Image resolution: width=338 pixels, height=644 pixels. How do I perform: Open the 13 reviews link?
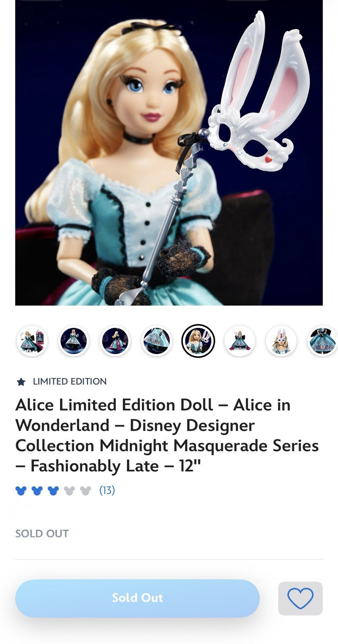point(107,490)
